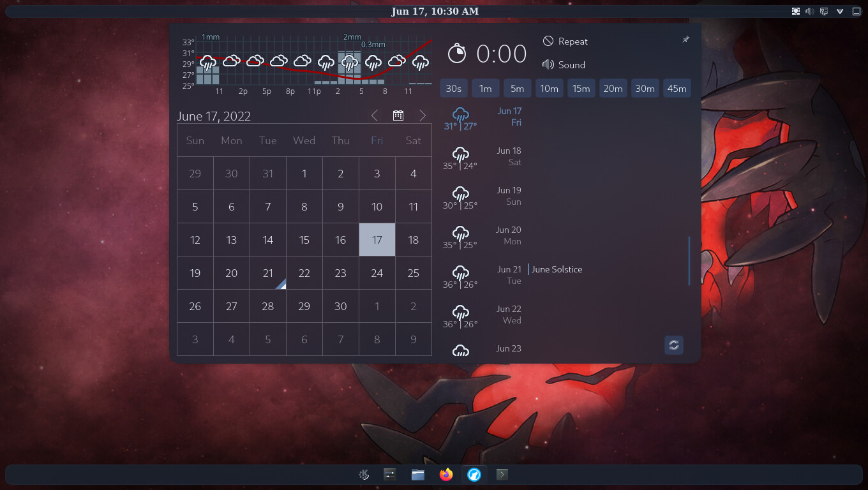Toggle the timer Sound option
Image resolution: width=868 pixels, height=490 pixels.
[x=564, y=64]
